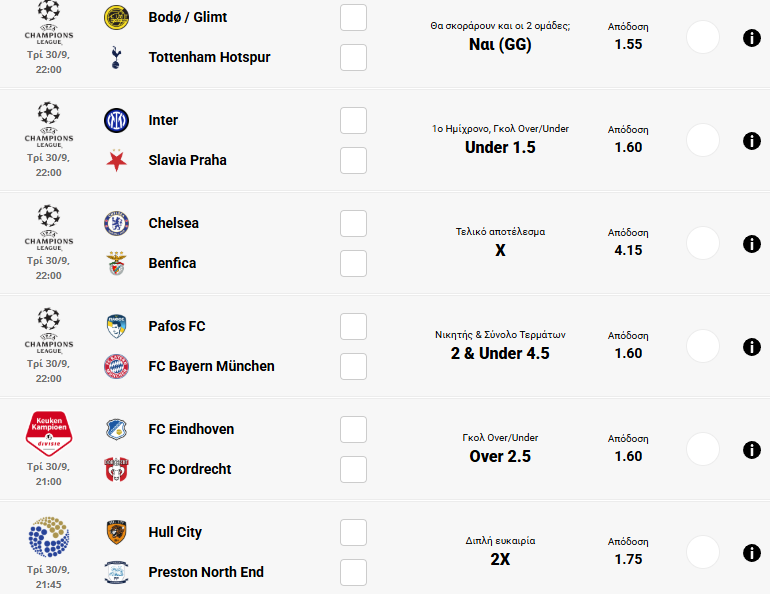Viewport: 770px width, 594px height.
Task: Show info for Chelsea vs Benfica
Action: click(752, 244)
